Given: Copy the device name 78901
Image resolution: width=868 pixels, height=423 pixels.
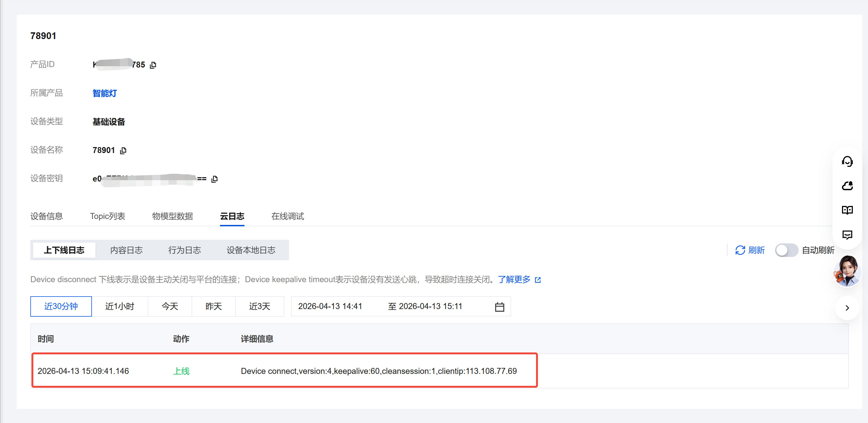Looking at the screenshot, I should [123, 150].
